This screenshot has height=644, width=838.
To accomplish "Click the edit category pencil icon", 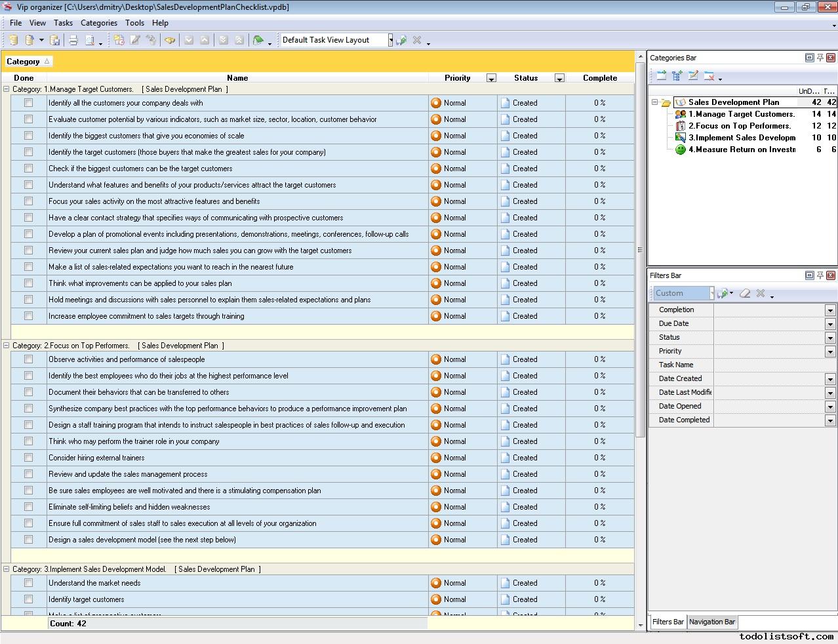I will click(693, 75).
